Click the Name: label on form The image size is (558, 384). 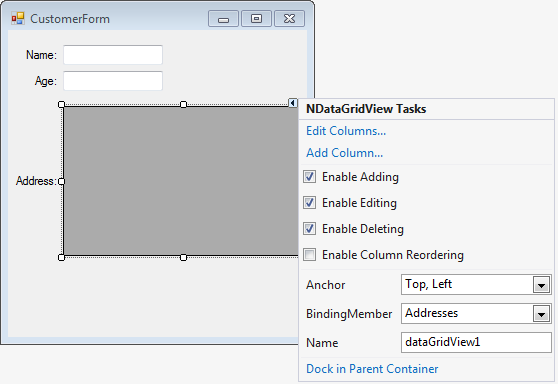(41, 55)
